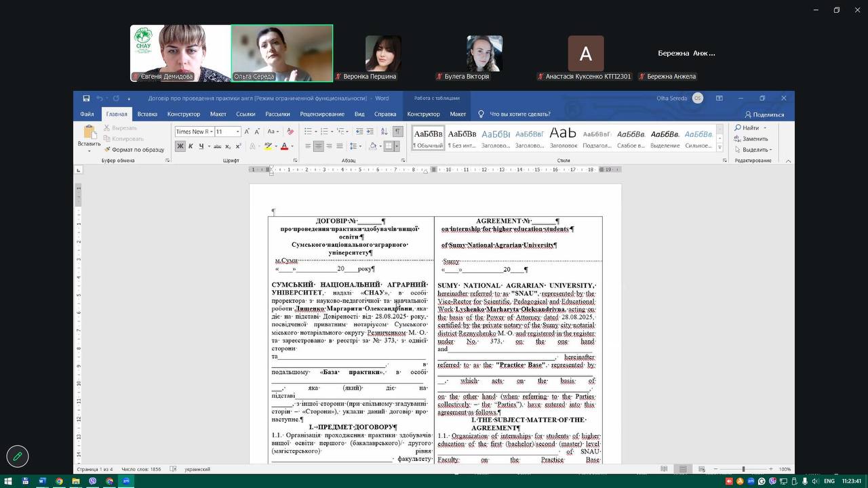Click the zoom slider in status bar
This screenshot has width=868, height=488.
743,469
